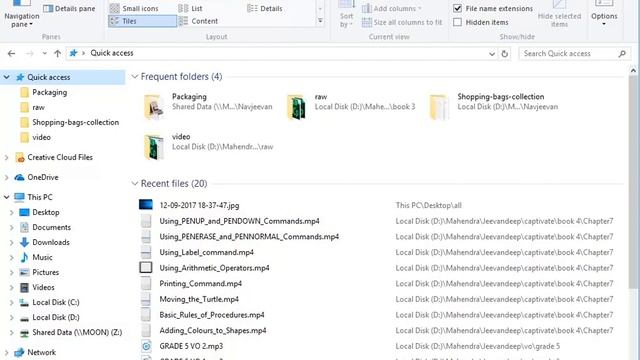Collapse the Frequent folders group
The height and width of the screenshot is (360, 640).
[135, 77]
